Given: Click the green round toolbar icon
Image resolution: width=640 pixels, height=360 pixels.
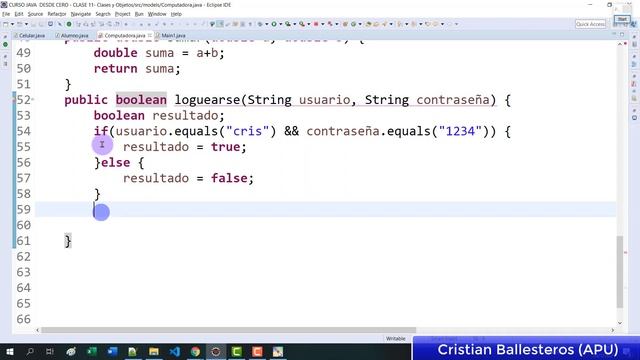Looking at the screenshot, I should coord(69,24).
